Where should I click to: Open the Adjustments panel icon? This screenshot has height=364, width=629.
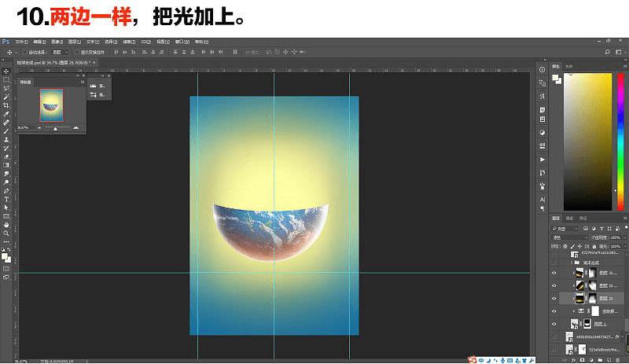coord(542,132)
